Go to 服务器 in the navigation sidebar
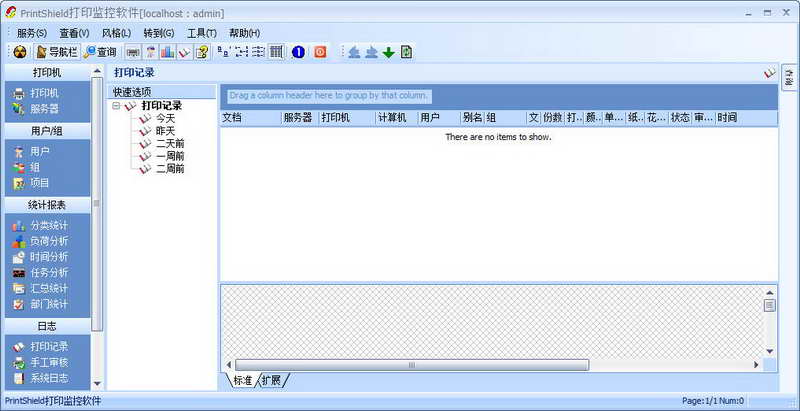 36,109
